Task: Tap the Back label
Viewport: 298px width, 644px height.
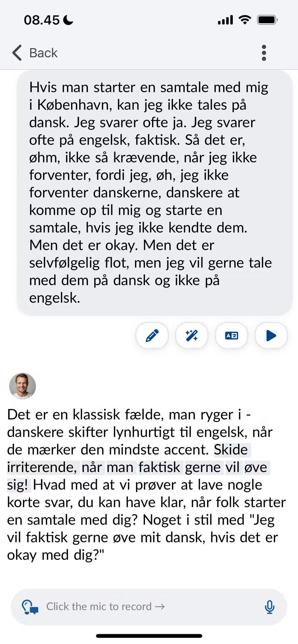Action: coord(43,53)
